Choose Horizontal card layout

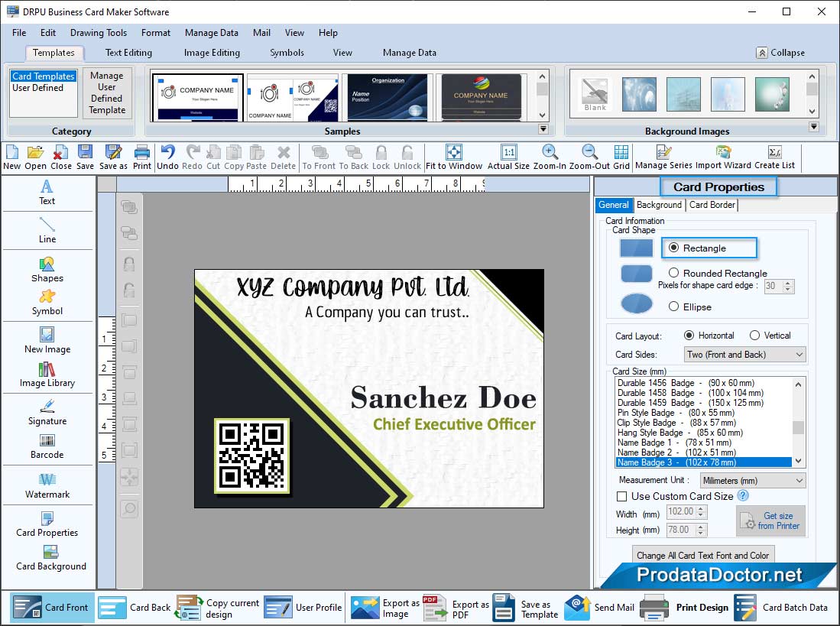click(x=689, y=336)
